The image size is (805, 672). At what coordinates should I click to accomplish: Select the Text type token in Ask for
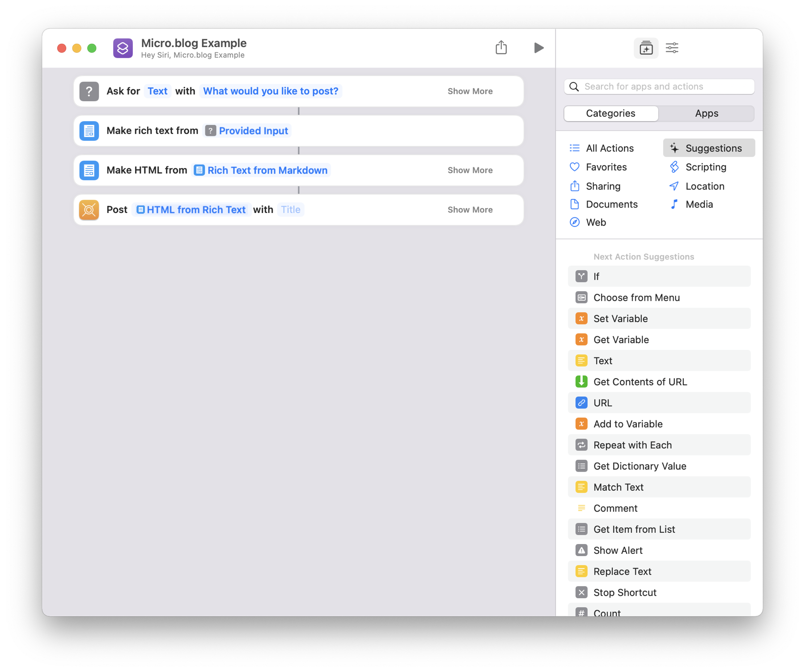(x=157, y=91)
